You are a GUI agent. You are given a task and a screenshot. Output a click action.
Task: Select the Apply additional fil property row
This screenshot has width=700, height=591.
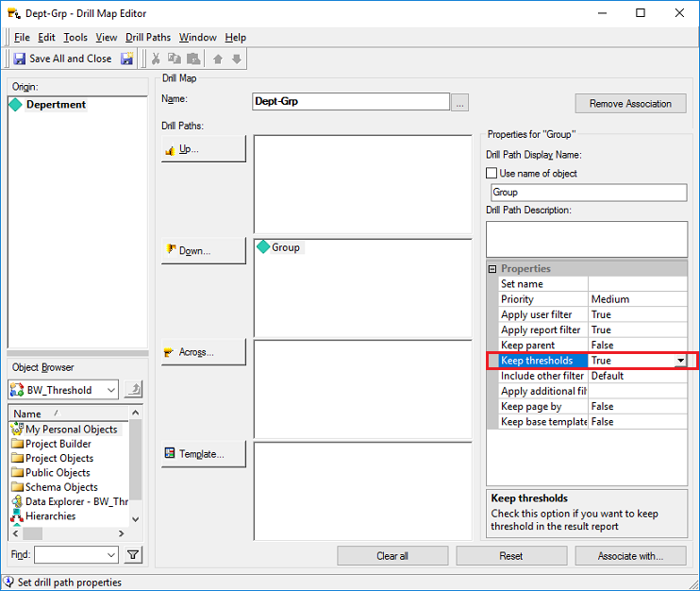(592, 391)
